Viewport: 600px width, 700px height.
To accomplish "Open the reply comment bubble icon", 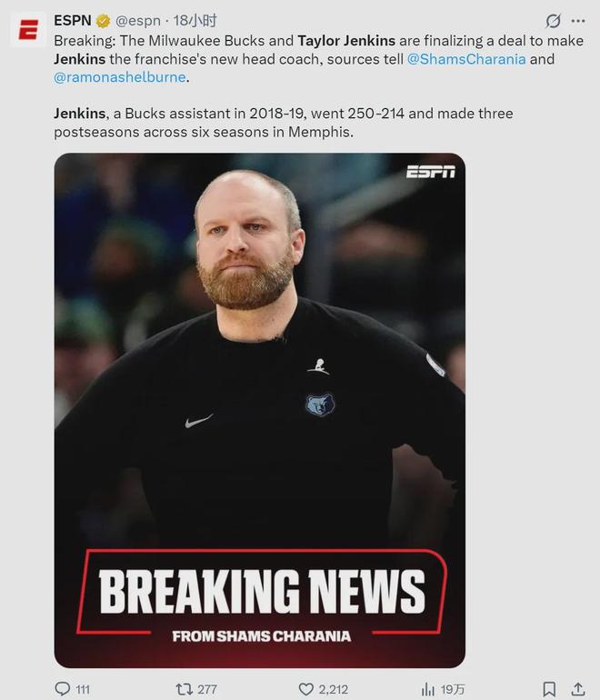I will (63, 688).
